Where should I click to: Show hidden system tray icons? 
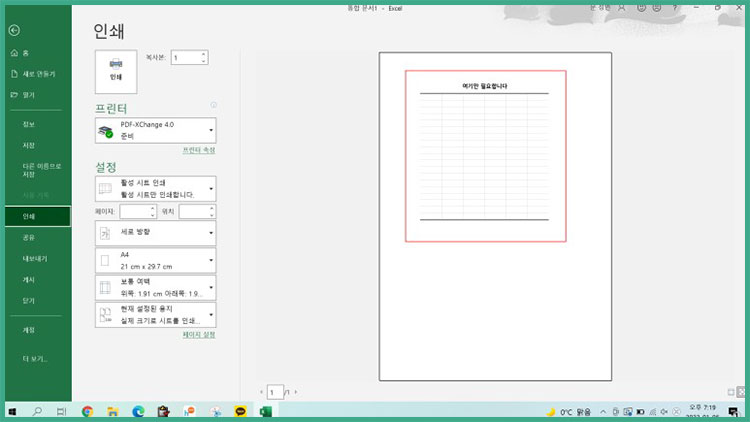pyautogui.click(x=603, y=412)
